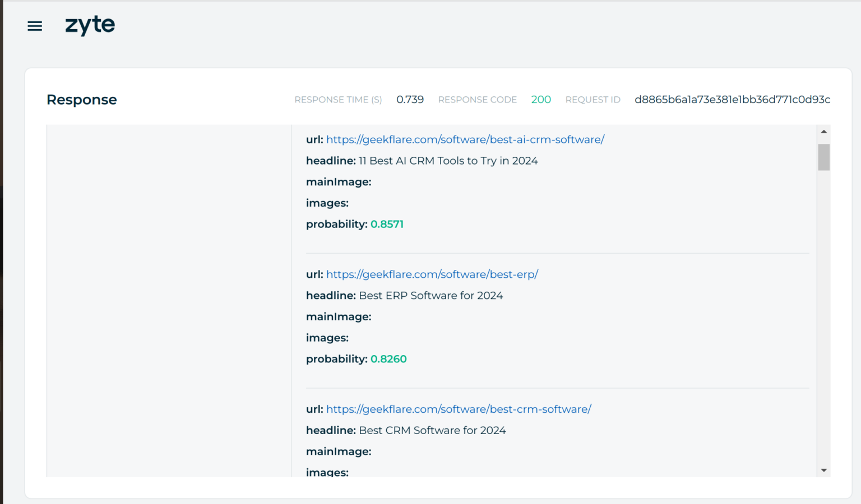
Task: Click the Response heading
Action: (81, 99)
